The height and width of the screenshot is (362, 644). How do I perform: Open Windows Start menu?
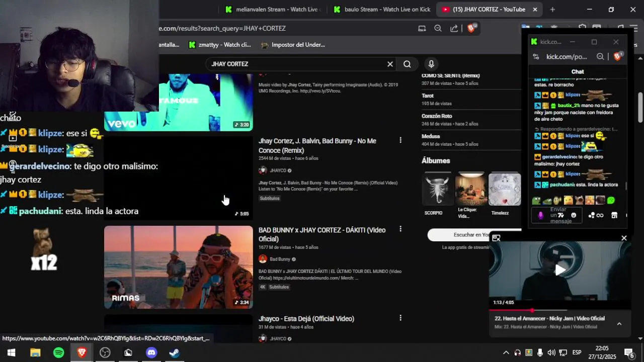click(11, 352)
